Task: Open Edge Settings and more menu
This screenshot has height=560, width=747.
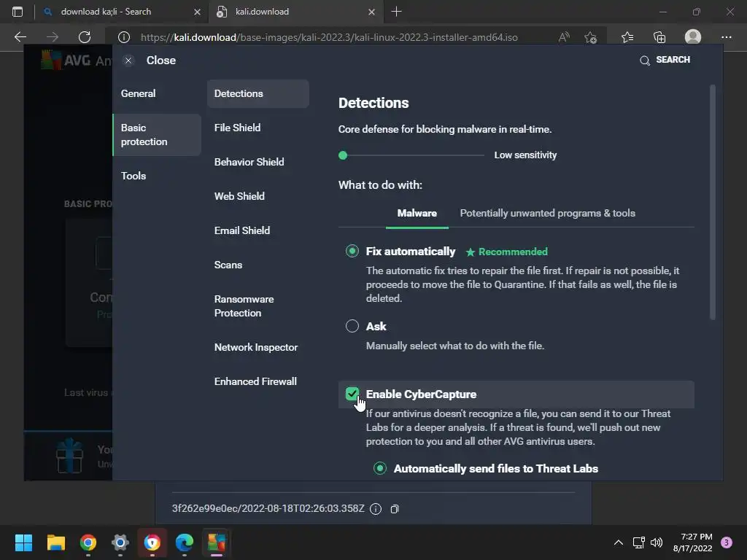Action: (x=727, y=37)
